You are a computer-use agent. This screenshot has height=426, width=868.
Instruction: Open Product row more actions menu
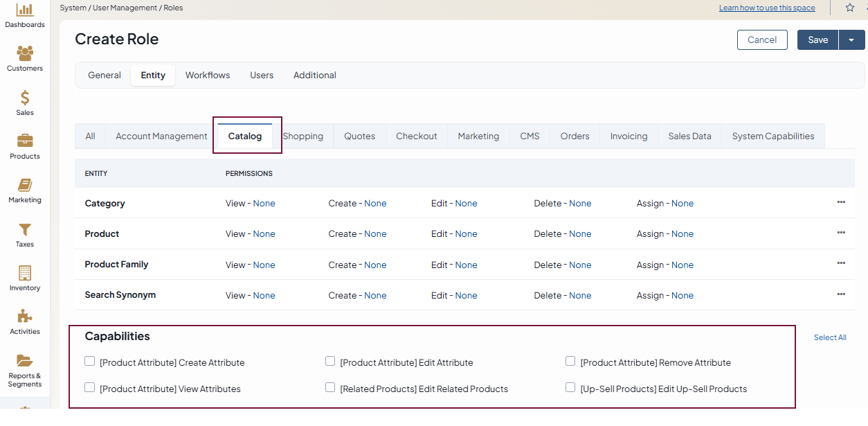841,233
